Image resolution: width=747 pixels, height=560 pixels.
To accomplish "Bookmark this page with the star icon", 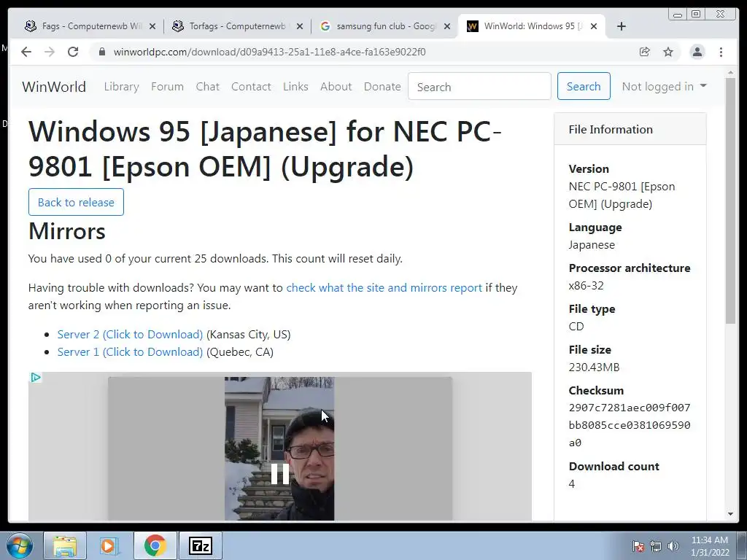I will pos(668,52).
